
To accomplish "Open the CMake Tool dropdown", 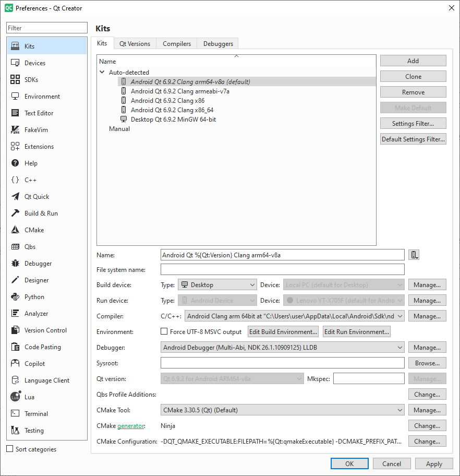I will click(x=283, y=410).
